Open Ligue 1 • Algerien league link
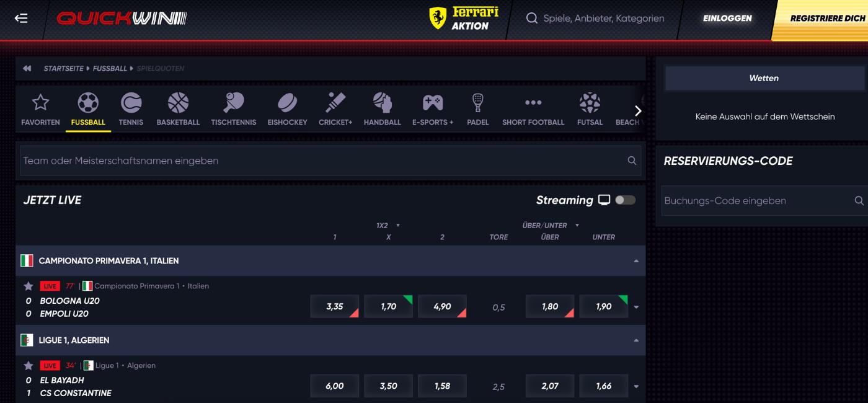The width and height of the screenshot is (868, 403). point(125,365)
